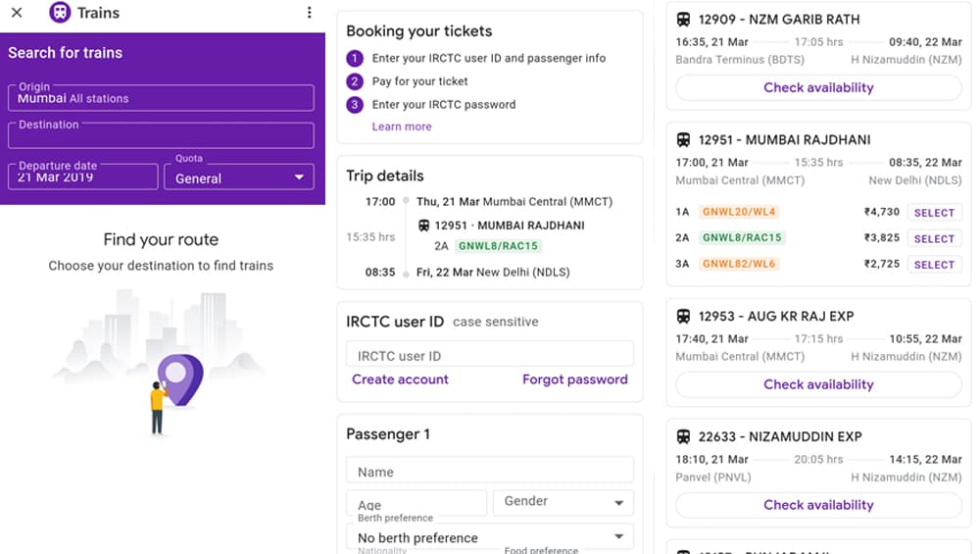This screenshot has height=554, width=980.
Task: Click train icon beside 12951 Mumbai Rajdhani listing
Action: (x=683, y=140)
